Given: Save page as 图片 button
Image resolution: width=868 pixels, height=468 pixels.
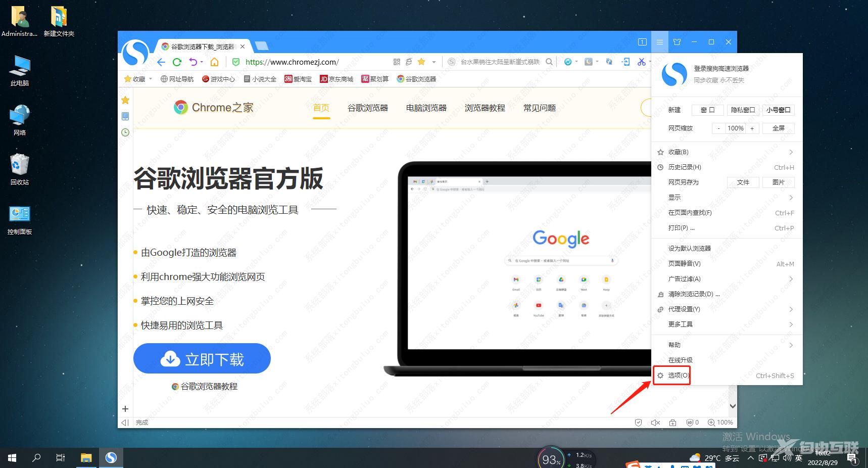Looking at the screenshot, I should point(779,182).
